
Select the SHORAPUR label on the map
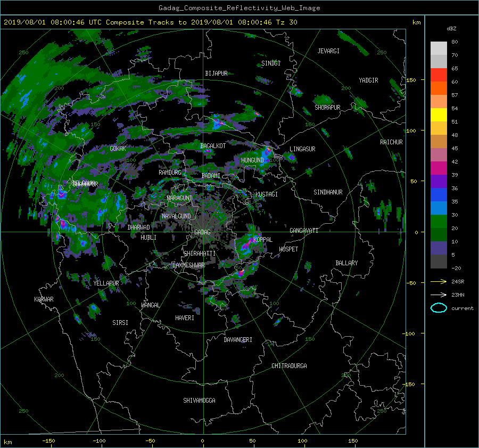(x=327, y=108)
